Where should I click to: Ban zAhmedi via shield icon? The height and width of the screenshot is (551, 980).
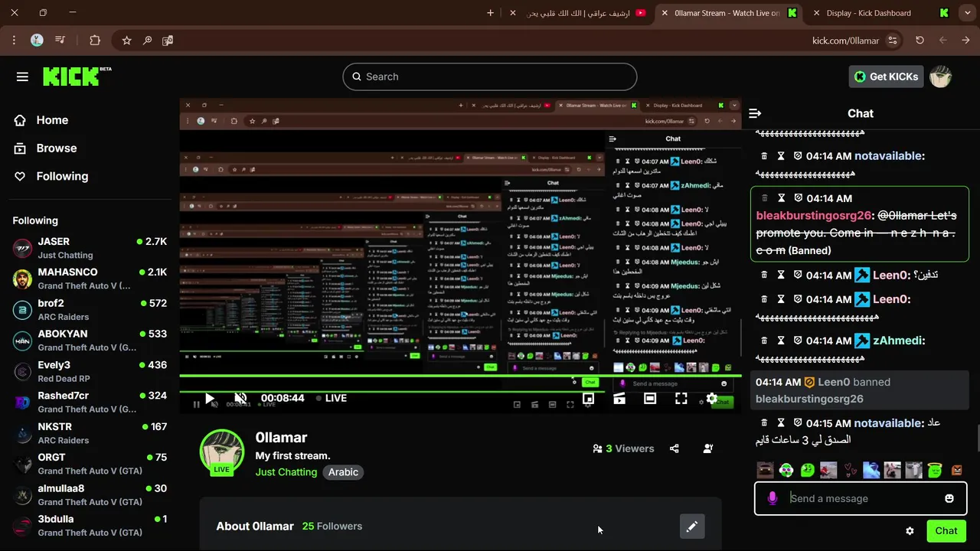[x=798, y=340]
